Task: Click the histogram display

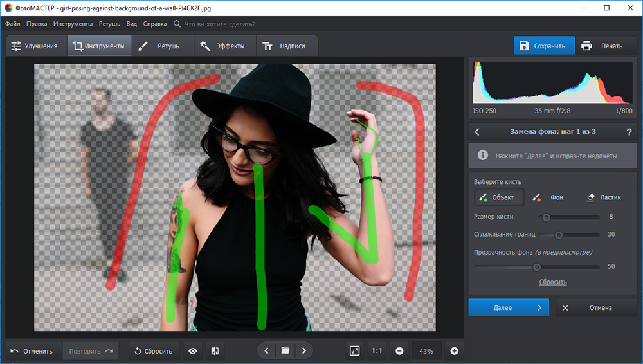Action: tap(552, 82)
